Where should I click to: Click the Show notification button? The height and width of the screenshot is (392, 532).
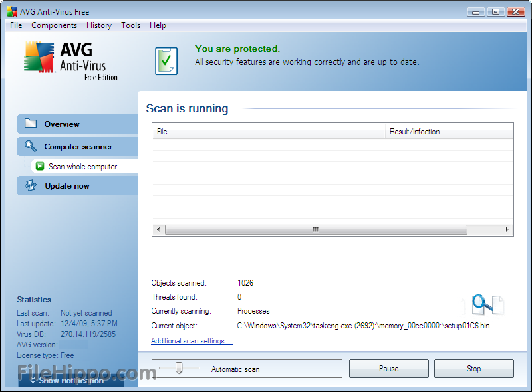point(71,381)
